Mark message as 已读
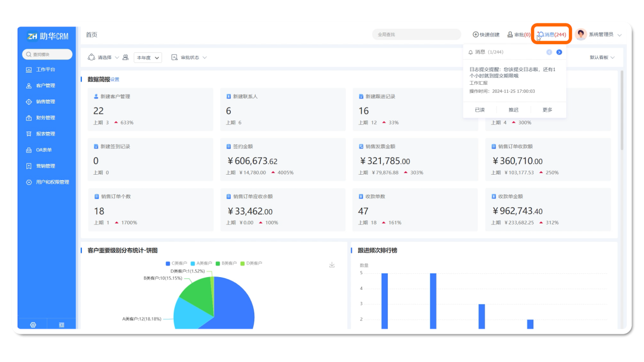 pyautogui.click(x=480, y=110)
